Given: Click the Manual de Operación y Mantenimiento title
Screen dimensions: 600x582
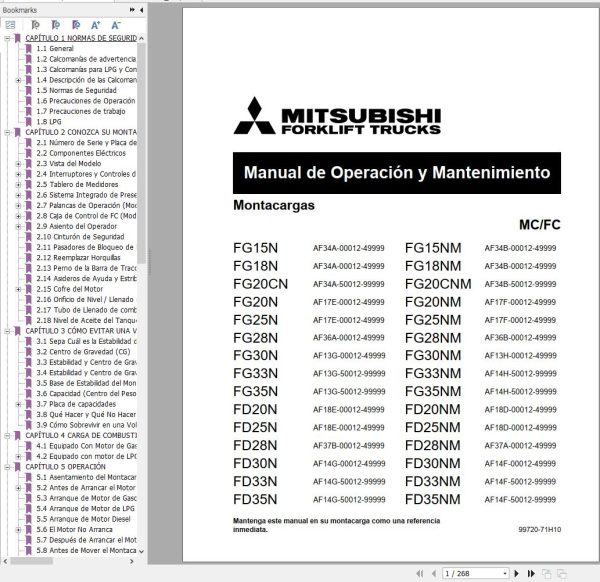Looking at the screenshot, I should click(x=397, y=173).
